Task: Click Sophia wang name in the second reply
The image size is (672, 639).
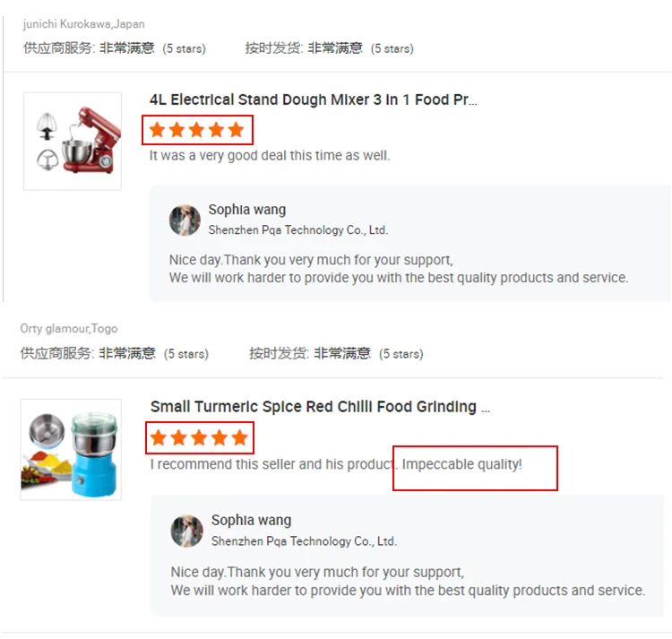Action: point(251,521)
